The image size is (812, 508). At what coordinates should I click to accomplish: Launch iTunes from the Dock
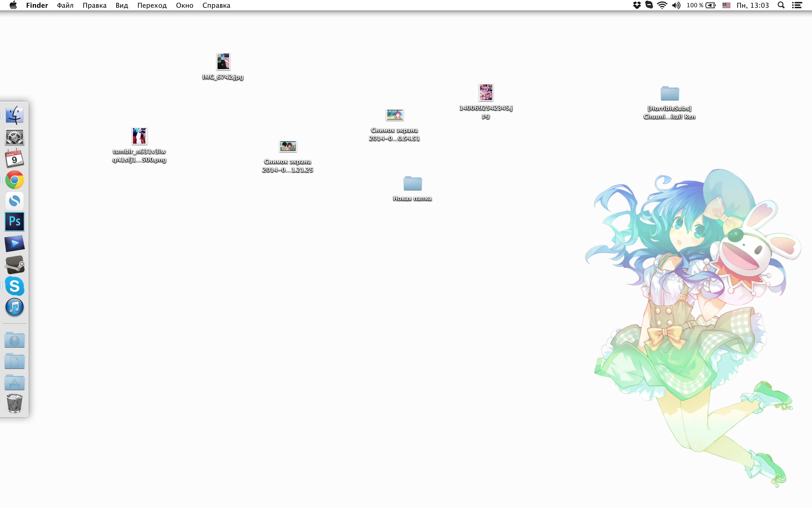(x=14, y=307)
